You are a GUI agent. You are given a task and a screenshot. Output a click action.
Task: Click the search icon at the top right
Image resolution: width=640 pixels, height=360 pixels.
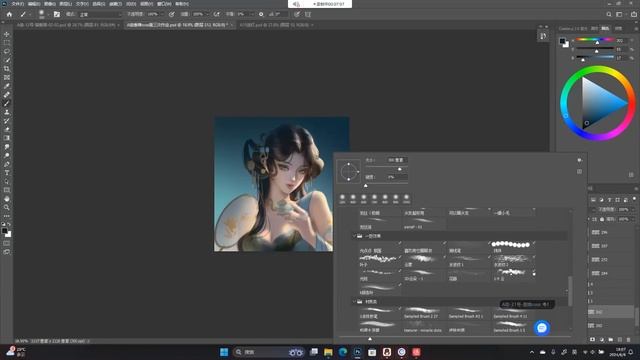(x=609, y=14)
